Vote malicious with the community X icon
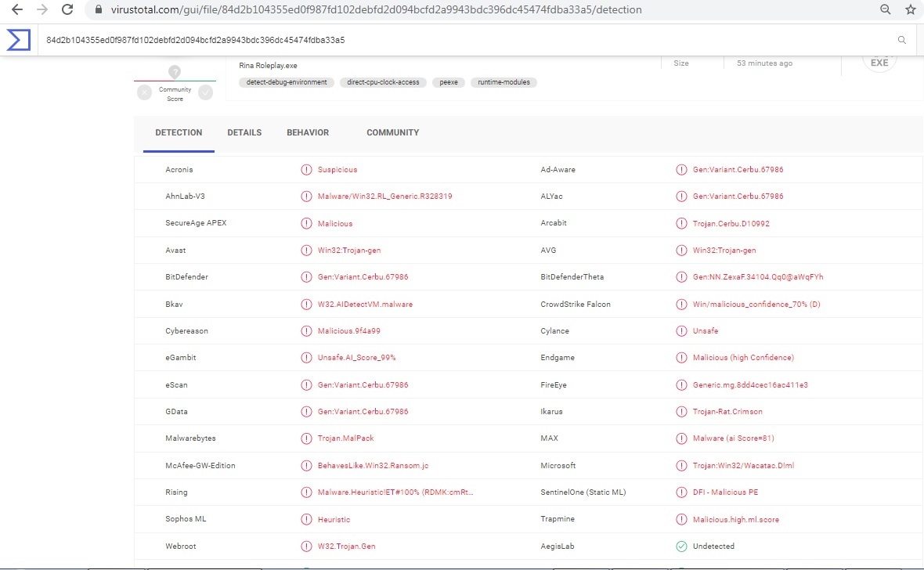 click(144, 92)
